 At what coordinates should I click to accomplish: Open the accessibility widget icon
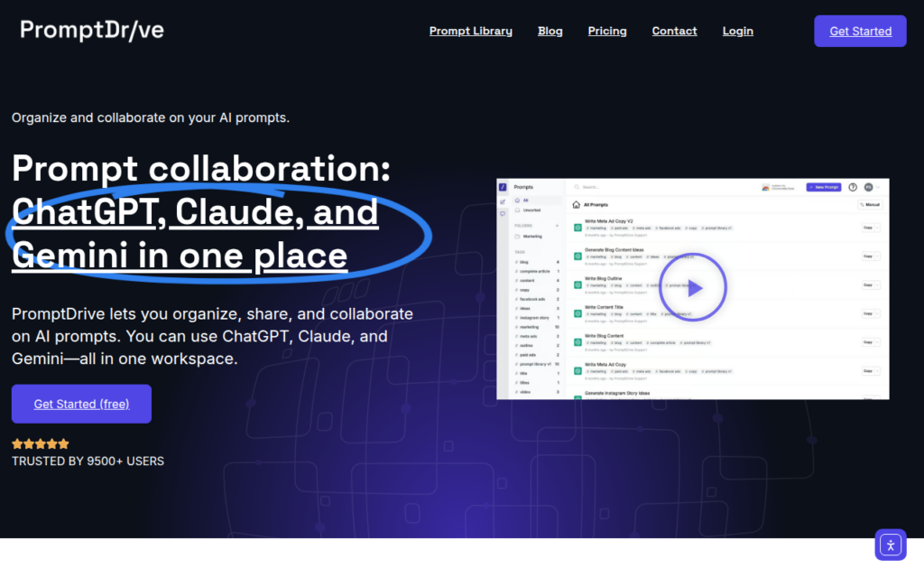891,545
